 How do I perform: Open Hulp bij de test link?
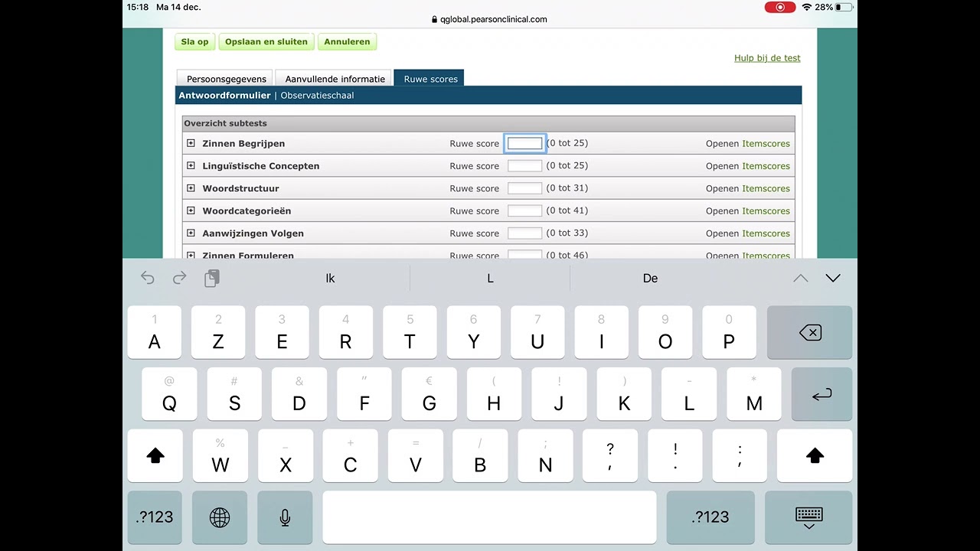point(767,58)
